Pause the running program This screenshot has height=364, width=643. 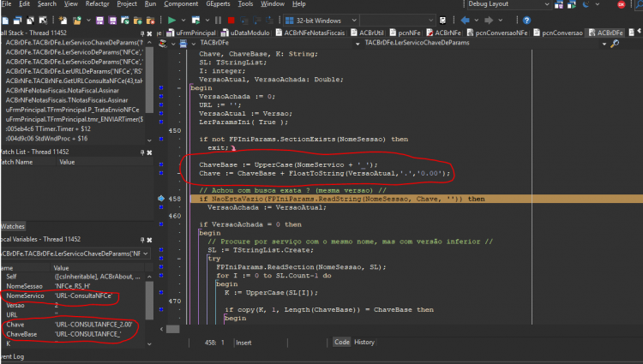pyautogui.click(x=218, y=20)
